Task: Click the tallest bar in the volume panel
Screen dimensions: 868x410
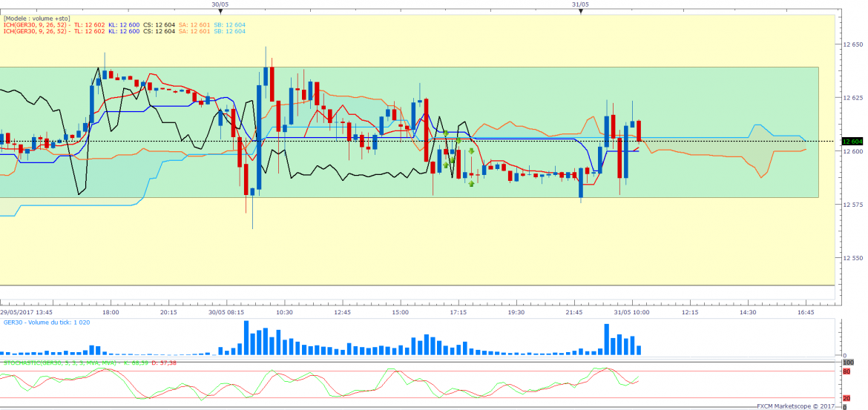Action: 246,337
